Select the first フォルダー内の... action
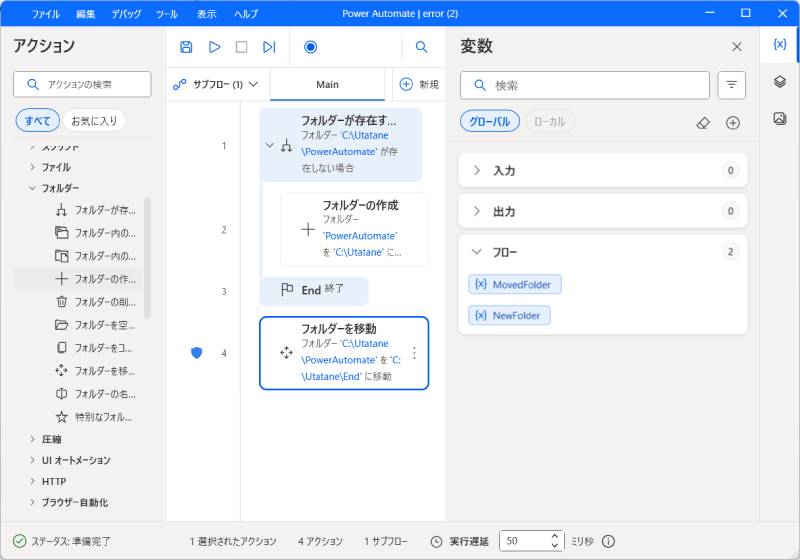Viewport: 800px width, 560px height. [95, 233]
